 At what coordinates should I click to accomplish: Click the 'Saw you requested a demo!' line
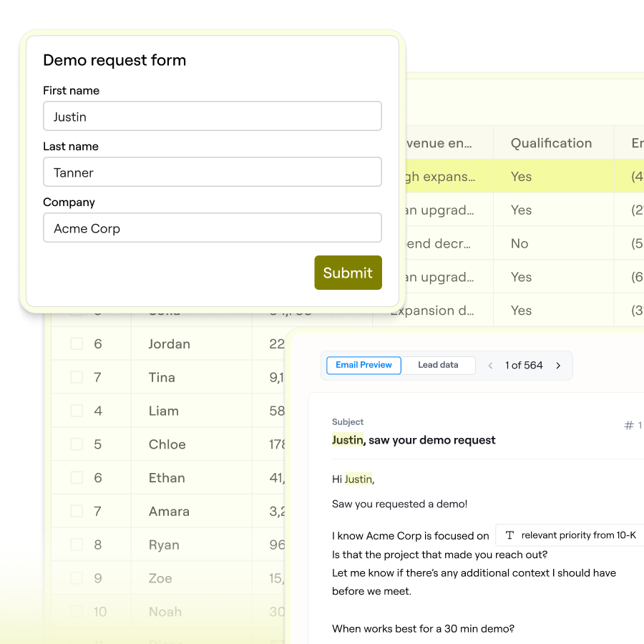click(399, 504)
